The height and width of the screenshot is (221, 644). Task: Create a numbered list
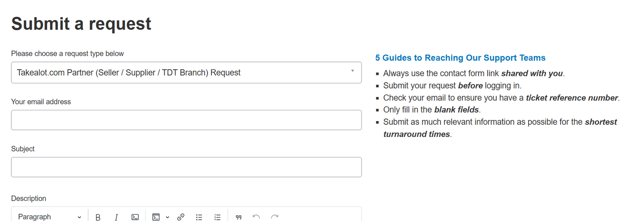pyautogui.click(x=217, y=217)
